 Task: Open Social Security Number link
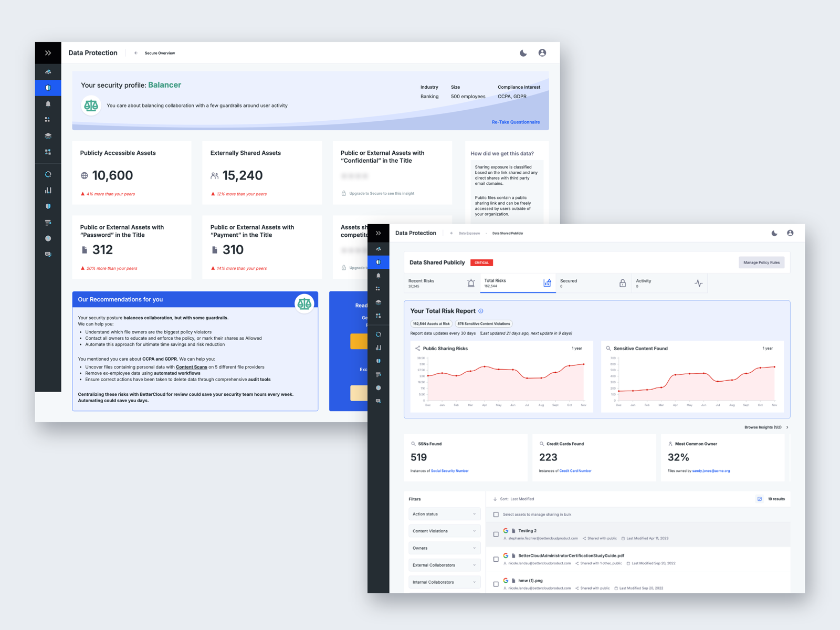pyautogui.click(x=449, y=471)
